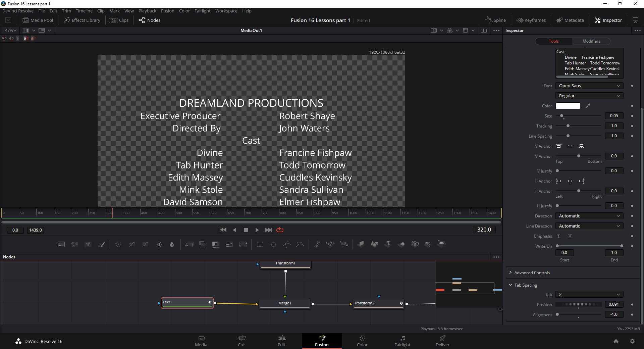
Task: Set H Anchor to center
Action: (570, 181)
